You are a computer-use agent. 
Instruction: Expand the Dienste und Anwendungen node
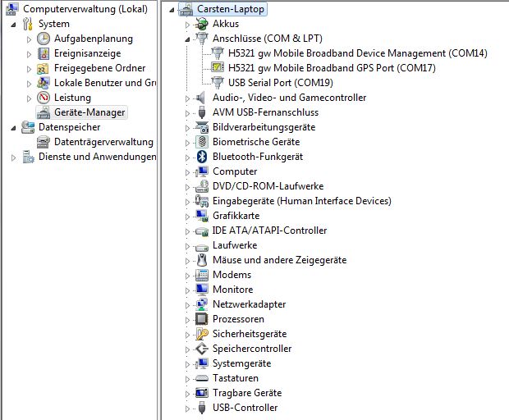pos(13,157)
